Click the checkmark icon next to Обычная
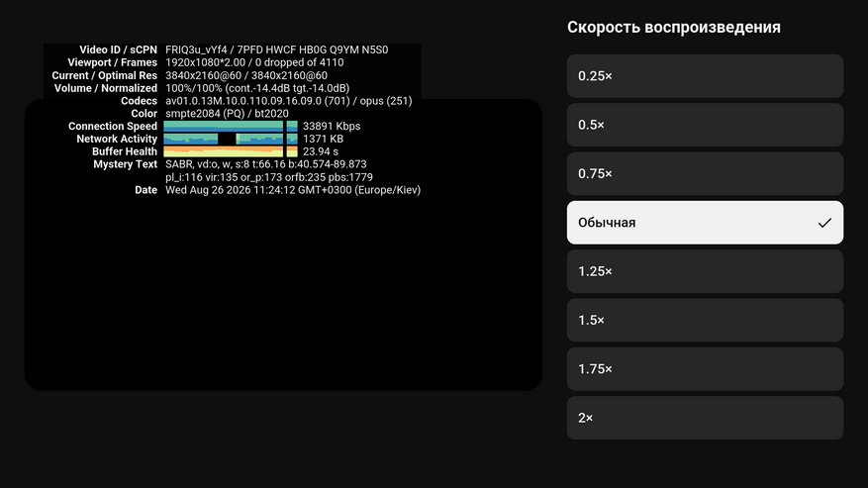 pyautogui.click(x=824, y=223)
